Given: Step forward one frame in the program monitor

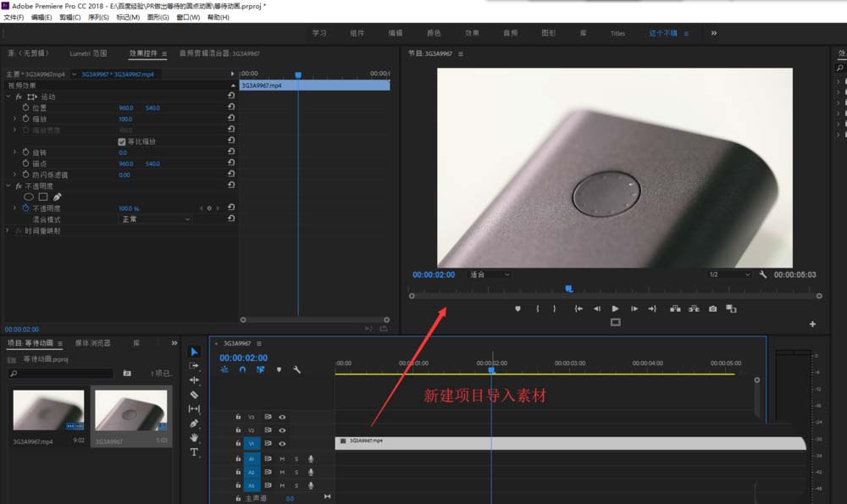Looking at the screenshot, I should coord(634,308).
